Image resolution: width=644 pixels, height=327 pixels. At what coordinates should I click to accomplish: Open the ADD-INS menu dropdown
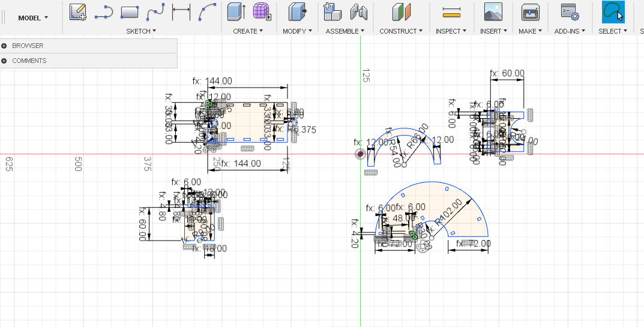point(570,31)
